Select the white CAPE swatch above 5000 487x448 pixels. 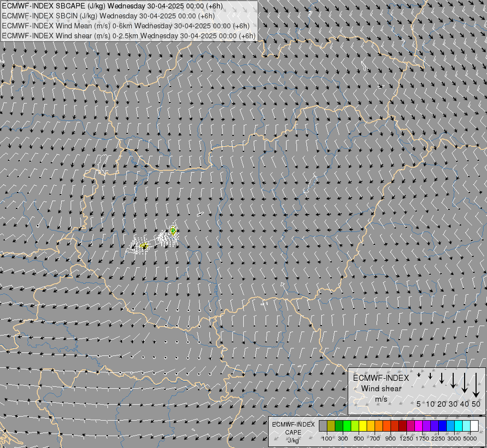[475, 426]
